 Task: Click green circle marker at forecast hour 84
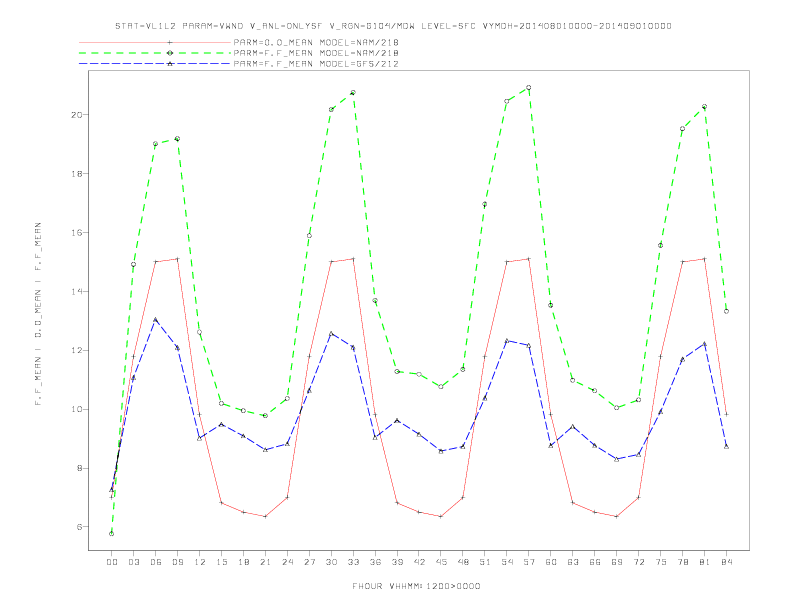point(726,311)
